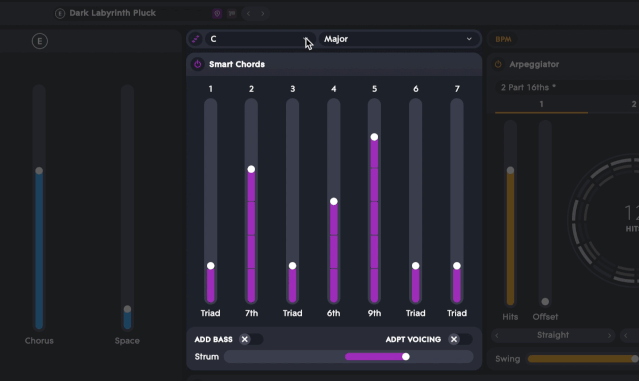
Task: Click the Strum slider handle
Action: click(x=405, y=357)
